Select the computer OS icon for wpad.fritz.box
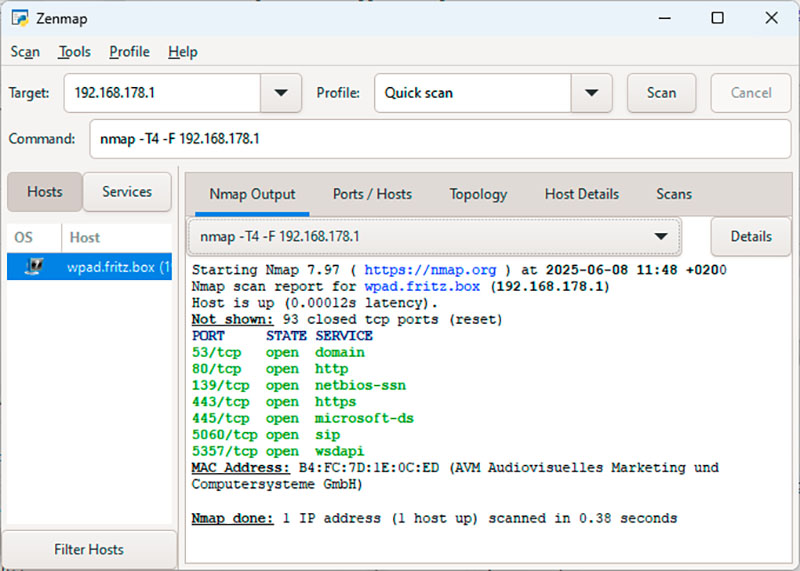 pyautogui.click(x=34, y=266)
